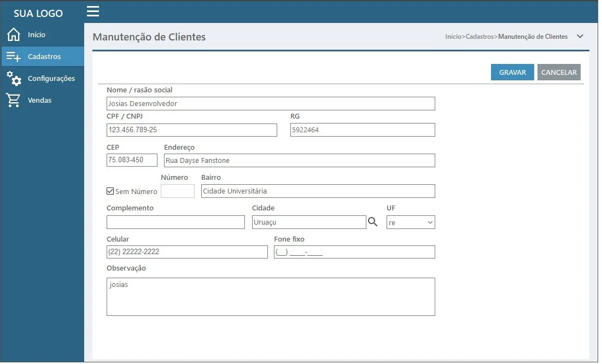
Task: Expand the breadcrumb chevron arrow
Action: click(580, 37)
